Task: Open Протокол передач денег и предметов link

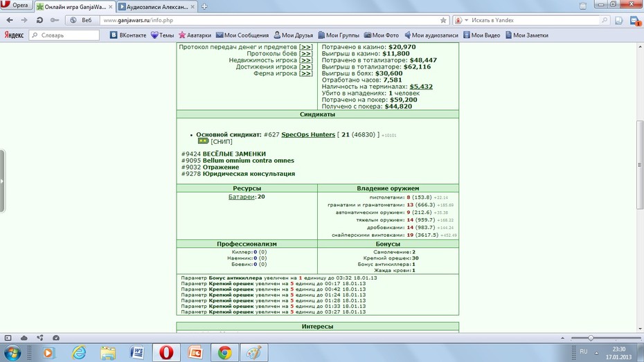Action: tap(306, 47)
